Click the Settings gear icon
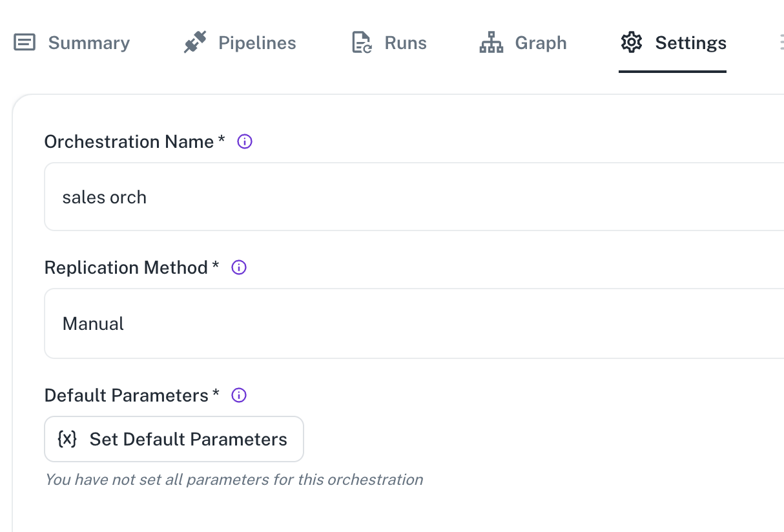 pos(631,43)
